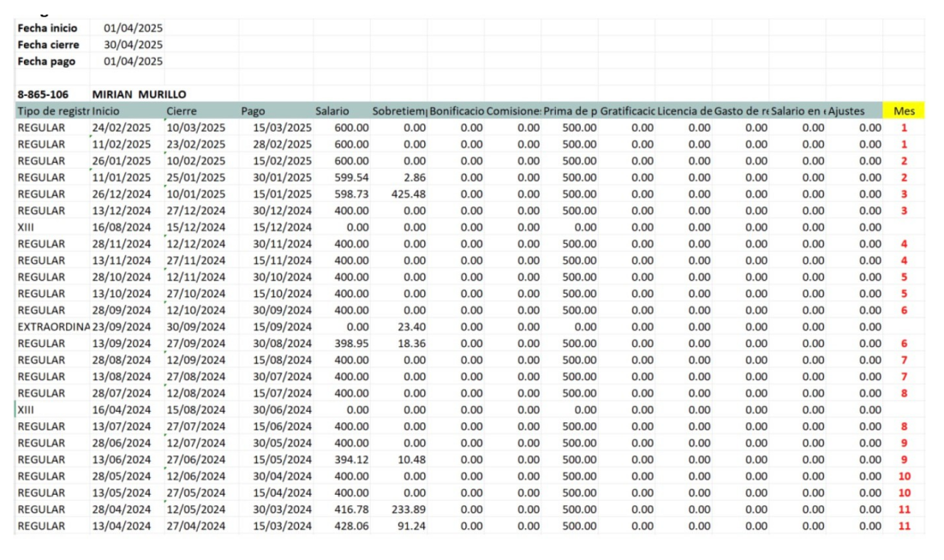Image resolution: width=944 pixels, height=560 pixels.
Task: Click the 'Tipo de registr' column header
Action: [53, 111]
